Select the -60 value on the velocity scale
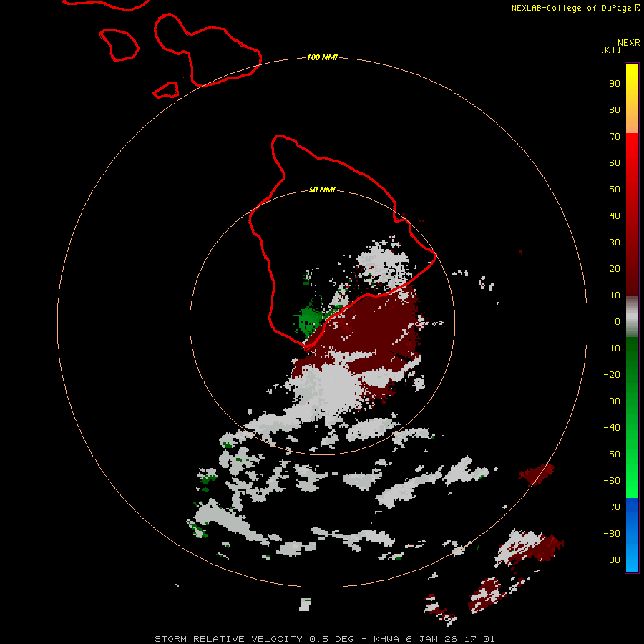The image size is (644, 644). [612, 481]
